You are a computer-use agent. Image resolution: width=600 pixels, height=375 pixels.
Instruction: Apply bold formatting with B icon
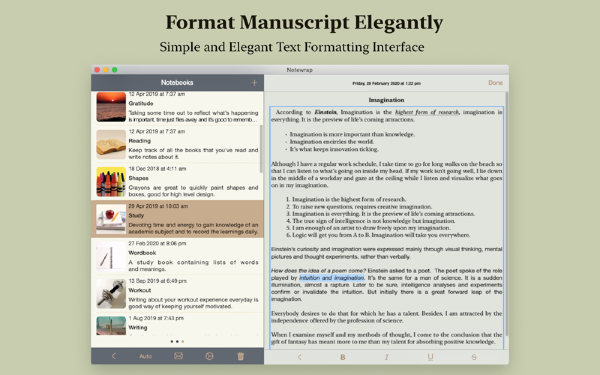tap(343, 357)
